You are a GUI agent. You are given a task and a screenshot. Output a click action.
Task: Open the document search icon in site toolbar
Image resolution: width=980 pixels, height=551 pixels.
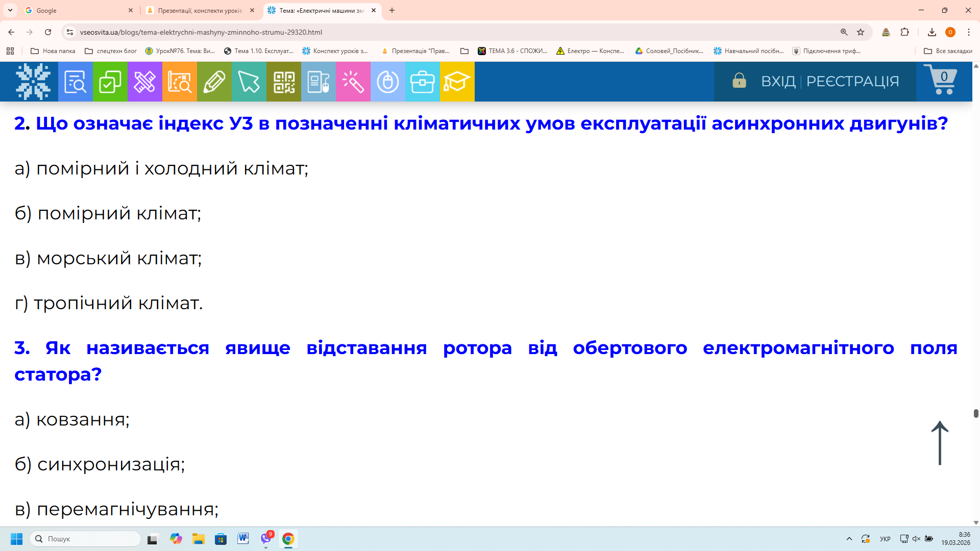tap(75, 82)
